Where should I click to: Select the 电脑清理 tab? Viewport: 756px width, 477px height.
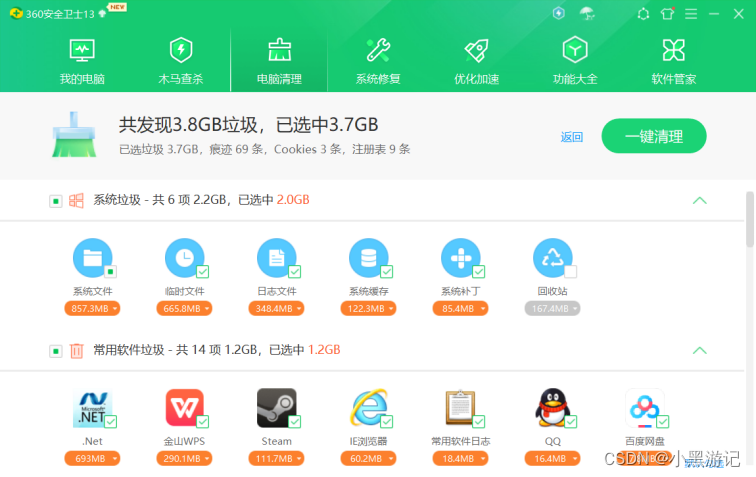click(279, 61)
